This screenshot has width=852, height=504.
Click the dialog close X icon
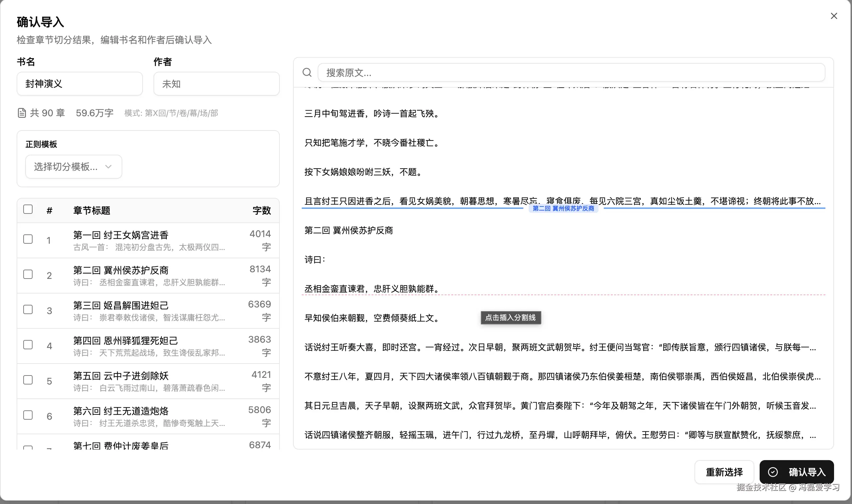(x=834, y=16)
